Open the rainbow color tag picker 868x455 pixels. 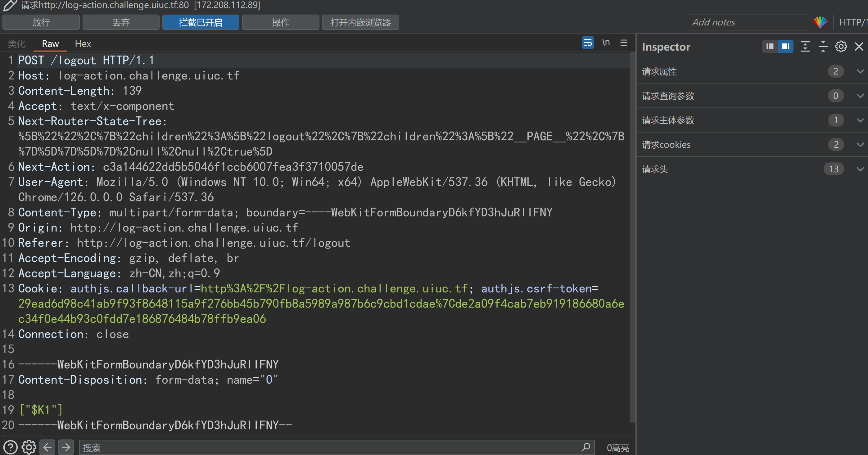(x=820, y=22)
